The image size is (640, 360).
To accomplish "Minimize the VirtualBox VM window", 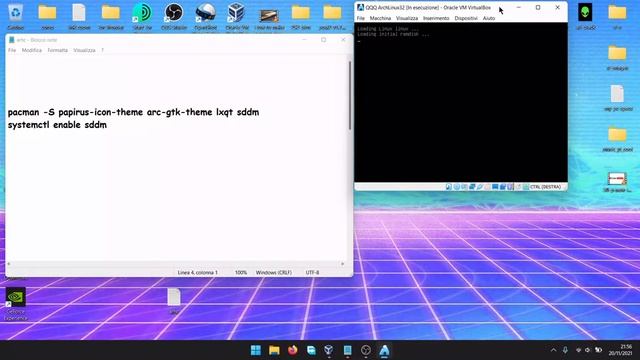I will pos(518,7).
